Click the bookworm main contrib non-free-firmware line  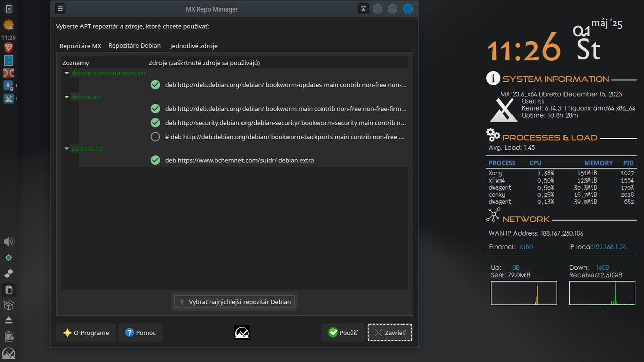pos(285,109)
